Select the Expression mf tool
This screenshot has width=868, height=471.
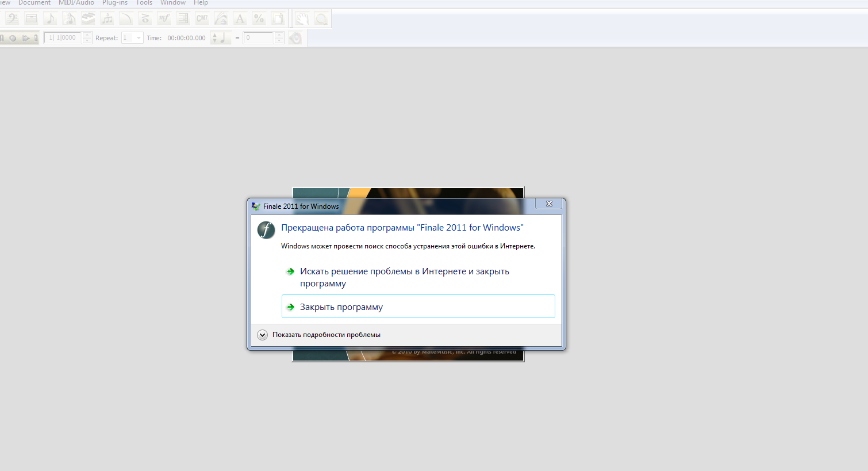(x=164, y=19)
